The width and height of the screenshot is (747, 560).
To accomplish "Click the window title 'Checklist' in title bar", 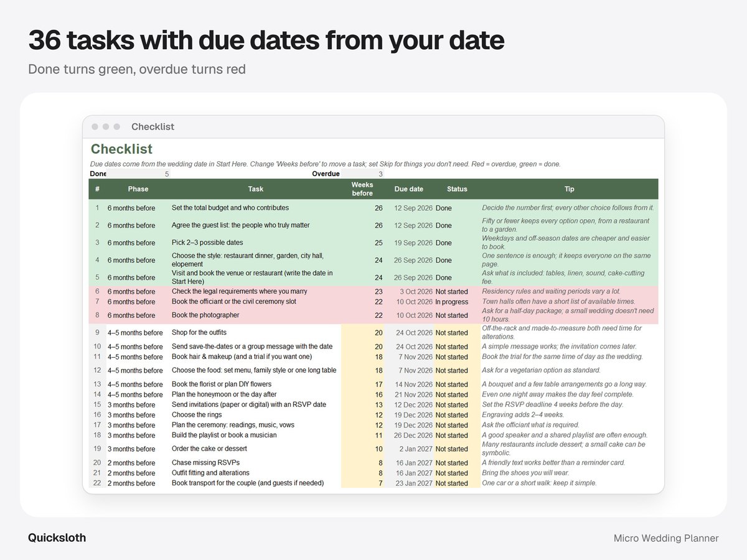I will coord(153,127).
